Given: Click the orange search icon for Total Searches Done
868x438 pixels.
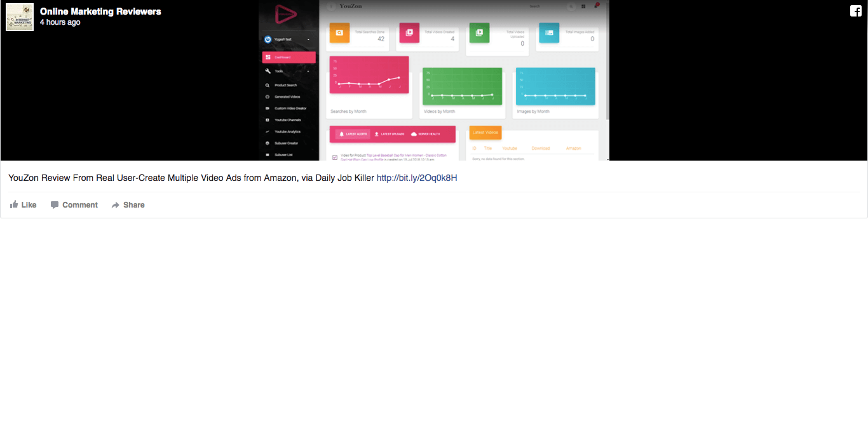Looking at the screenshot, I should tap(340, 32).
